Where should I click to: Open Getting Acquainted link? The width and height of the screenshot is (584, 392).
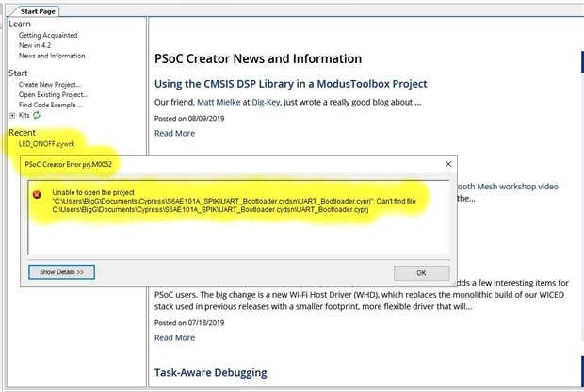48,35
